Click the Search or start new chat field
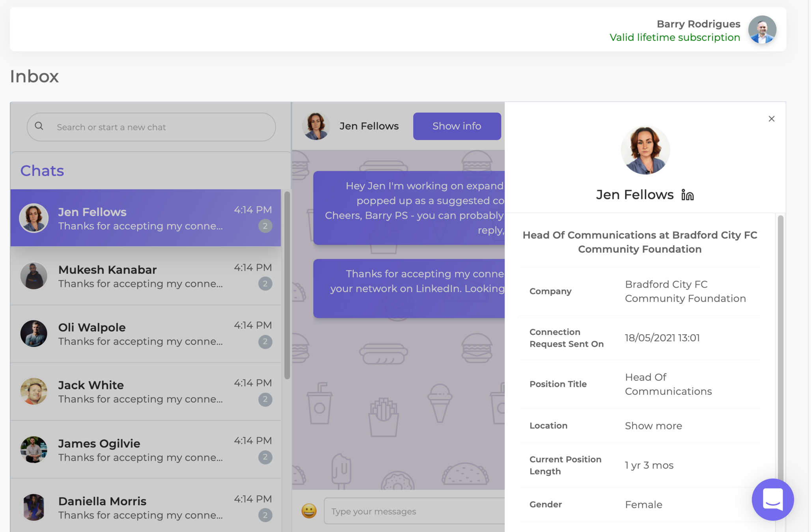Screen dimensions: 811x532 [158, 127]
